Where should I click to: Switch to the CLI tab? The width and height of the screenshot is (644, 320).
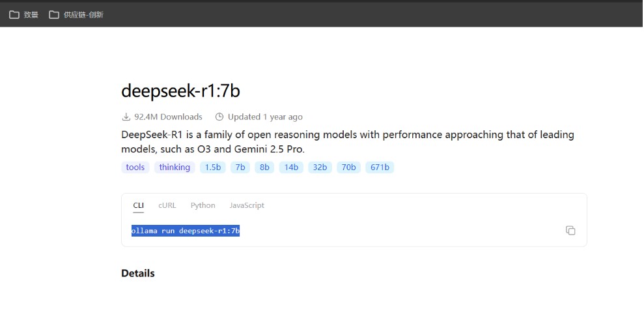[x=139, y=205]
